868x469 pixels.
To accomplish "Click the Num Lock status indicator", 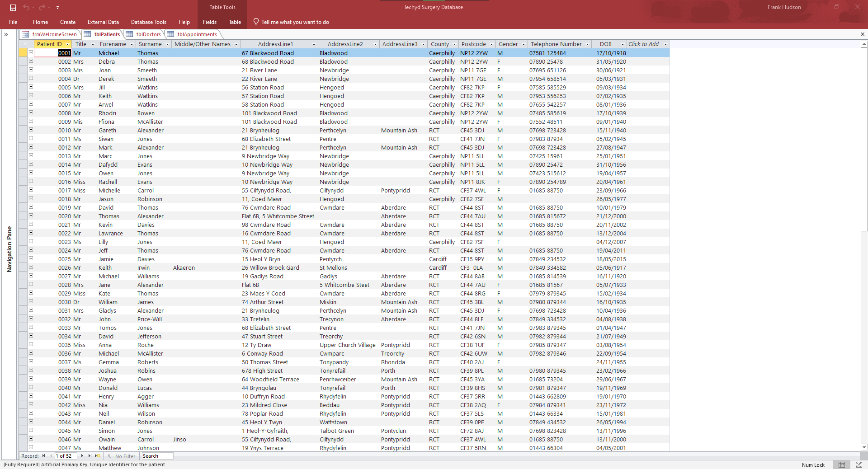I will 813,464.
